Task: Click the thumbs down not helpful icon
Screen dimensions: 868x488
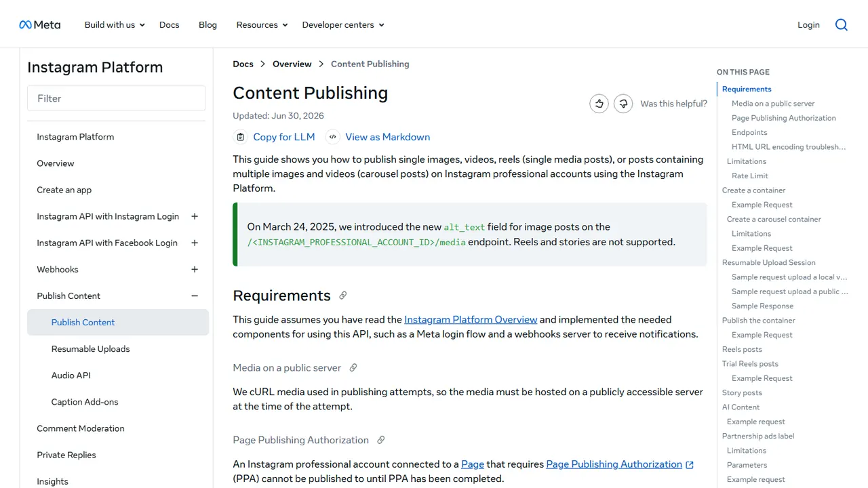Action: 623,104
